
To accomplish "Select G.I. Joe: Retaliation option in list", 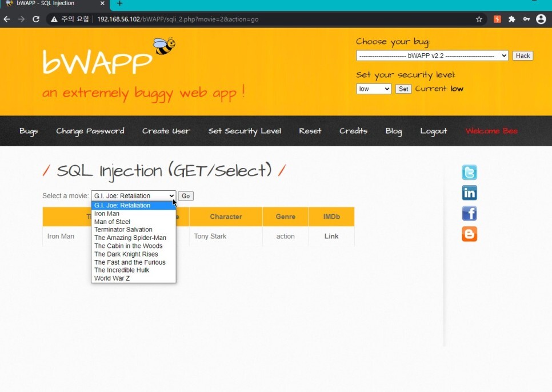I will (133, 206).
